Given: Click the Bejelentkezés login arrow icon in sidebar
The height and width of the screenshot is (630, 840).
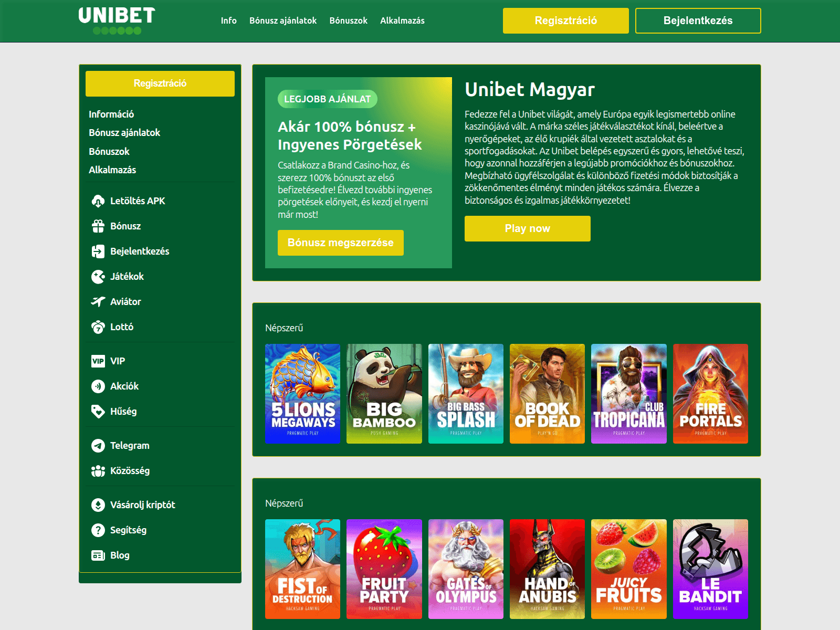Looking at the screenshot, I should tap(98, 251).
